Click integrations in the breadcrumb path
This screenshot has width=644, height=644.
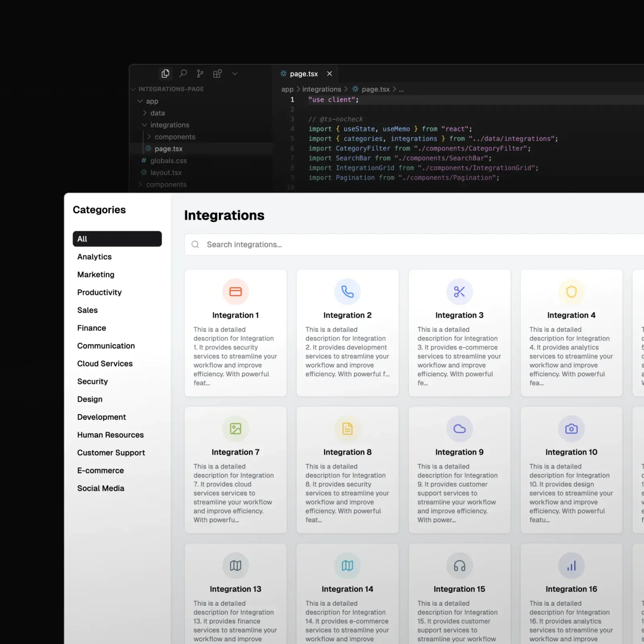tap(321, 89)
